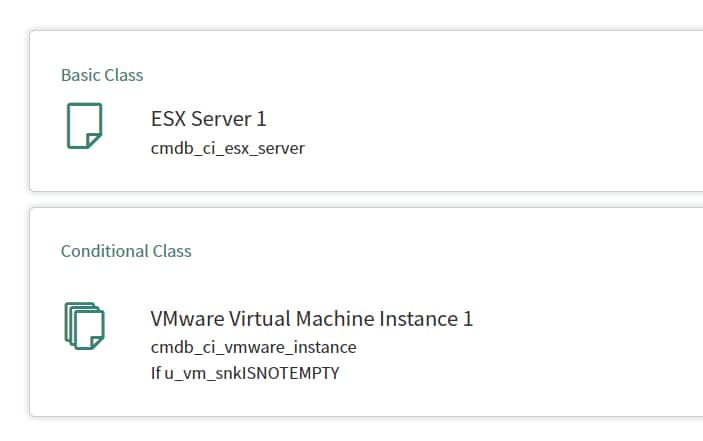Click the front page of the stacked icon
The width and height of the screenshot is (703, 441).
[89, 329]
